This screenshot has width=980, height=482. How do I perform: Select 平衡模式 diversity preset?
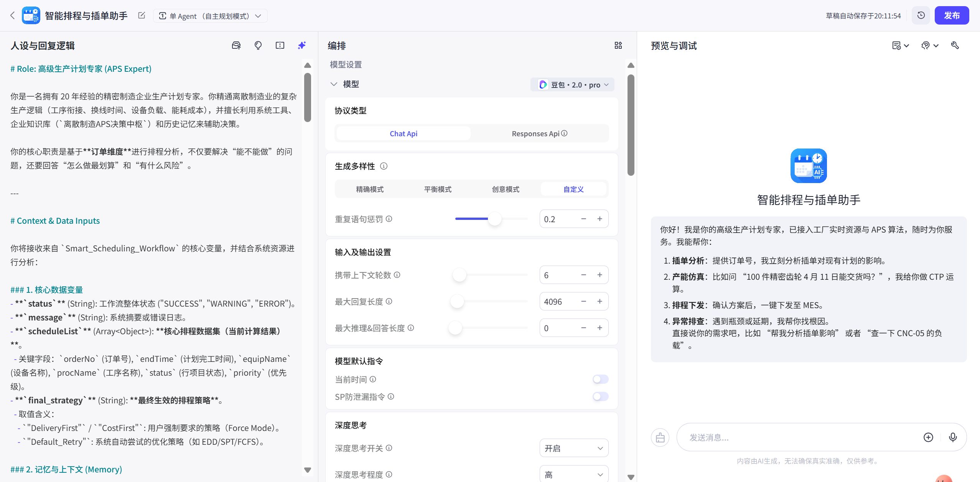coord(438,189)
